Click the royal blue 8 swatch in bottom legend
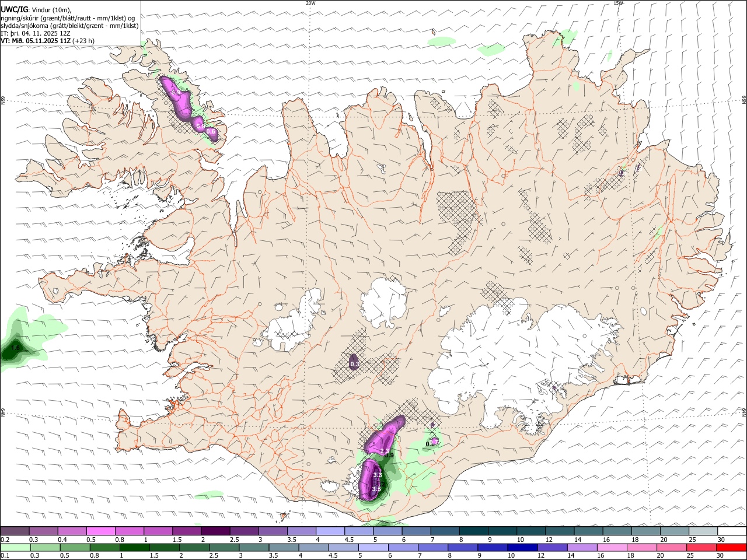Screen dimensions: 747x560 click(x=463, y=547)
